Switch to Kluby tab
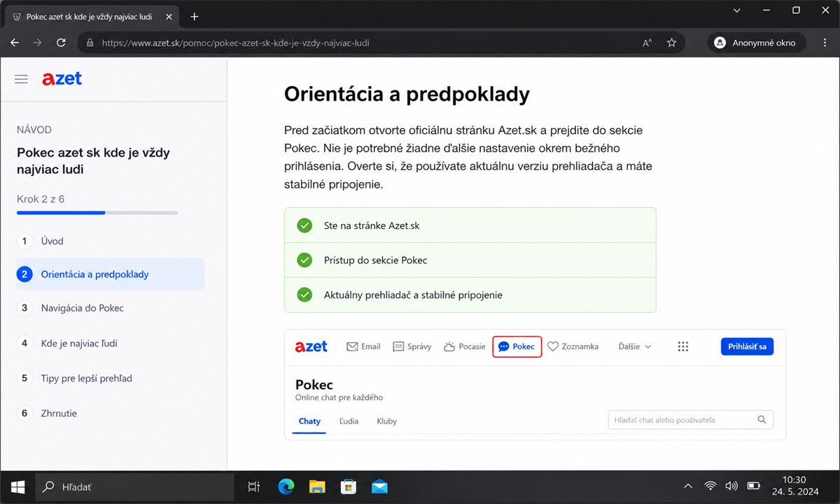 coord(386,421)
